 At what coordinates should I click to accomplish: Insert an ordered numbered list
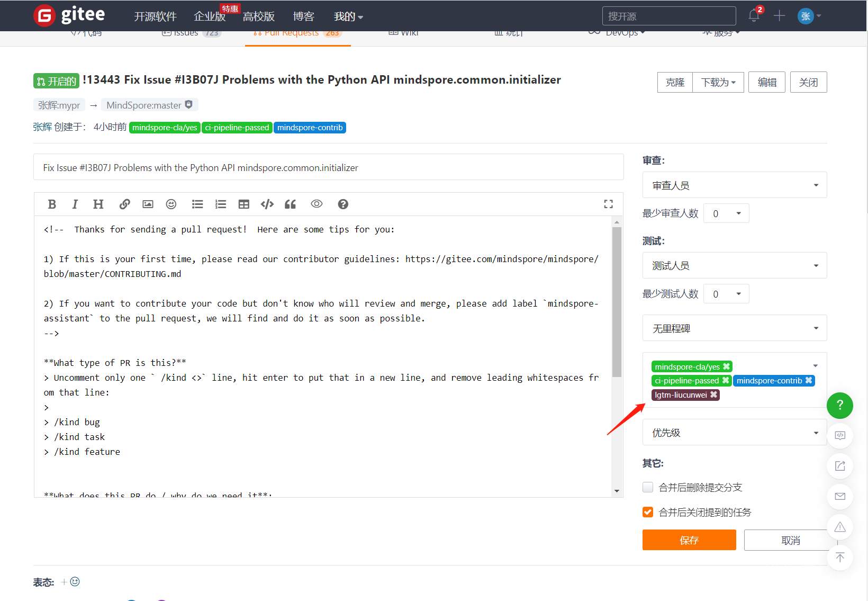click(221, 204)
